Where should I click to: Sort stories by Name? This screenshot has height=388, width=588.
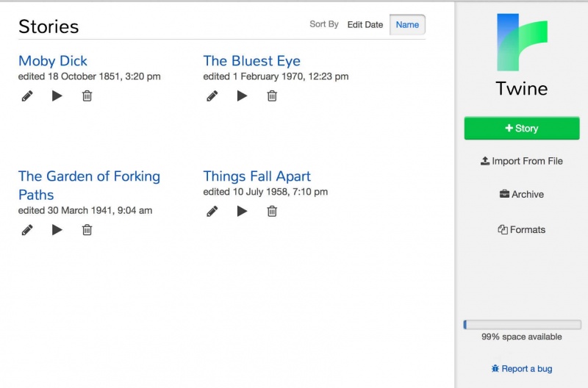pos(407,25)
